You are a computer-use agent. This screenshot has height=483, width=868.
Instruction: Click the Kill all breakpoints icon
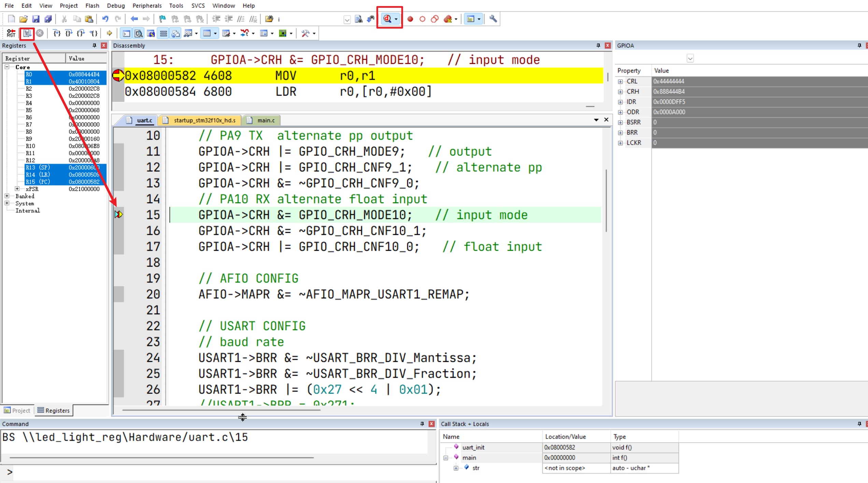(x=447, y=19)
